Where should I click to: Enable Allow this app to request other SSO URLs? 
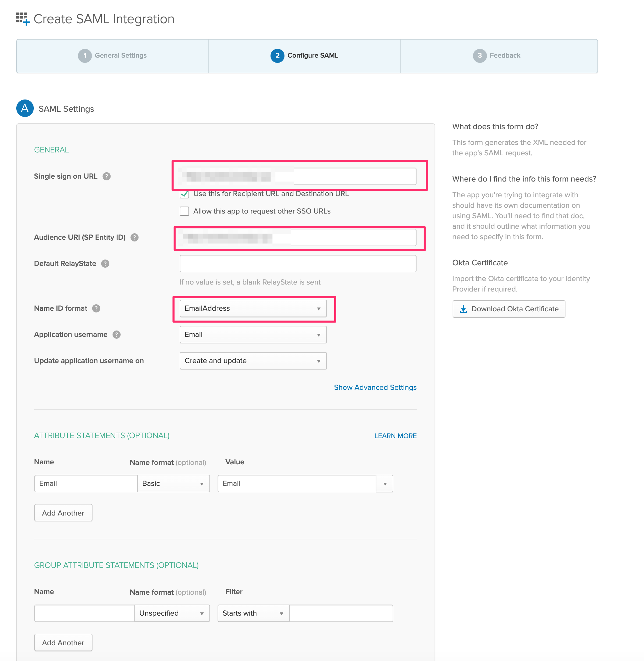pyautogui.click(x=184, y=211)
